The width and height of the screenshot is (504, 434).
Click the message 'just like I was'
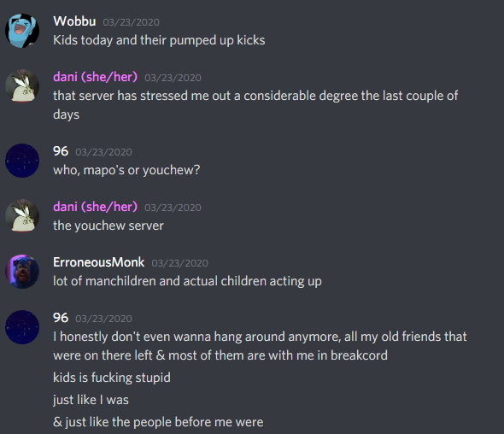point(91,400)
